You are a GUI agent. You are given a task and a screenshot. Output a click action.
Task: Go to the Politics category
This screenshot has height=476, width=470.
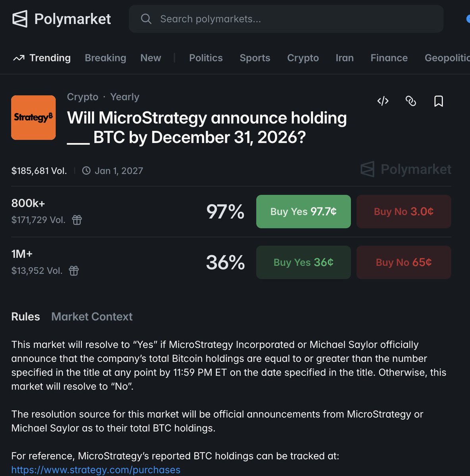(x=206, y=58)
